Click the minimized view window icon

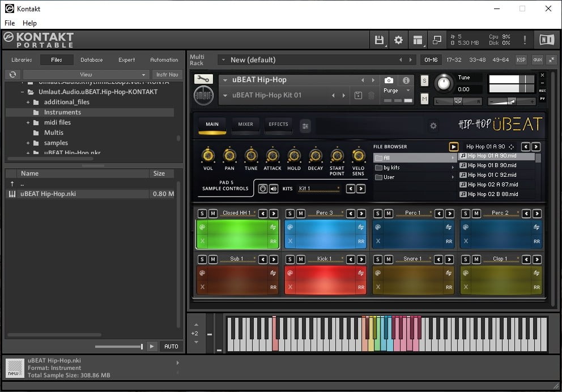point(437,40)
